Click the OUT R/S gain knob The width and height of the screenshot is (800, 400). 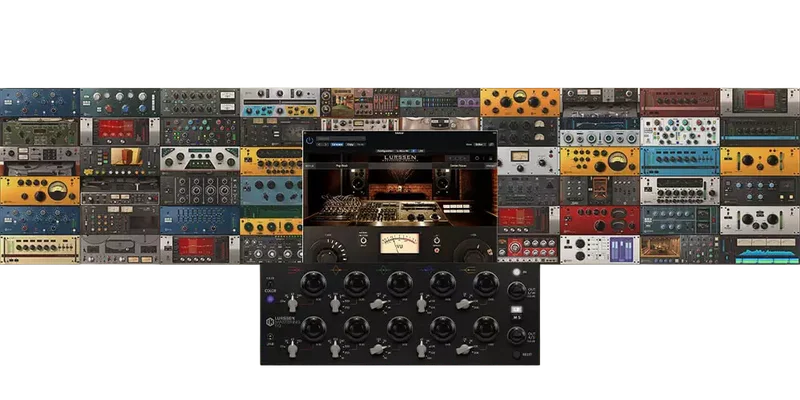tap(516, 335)
